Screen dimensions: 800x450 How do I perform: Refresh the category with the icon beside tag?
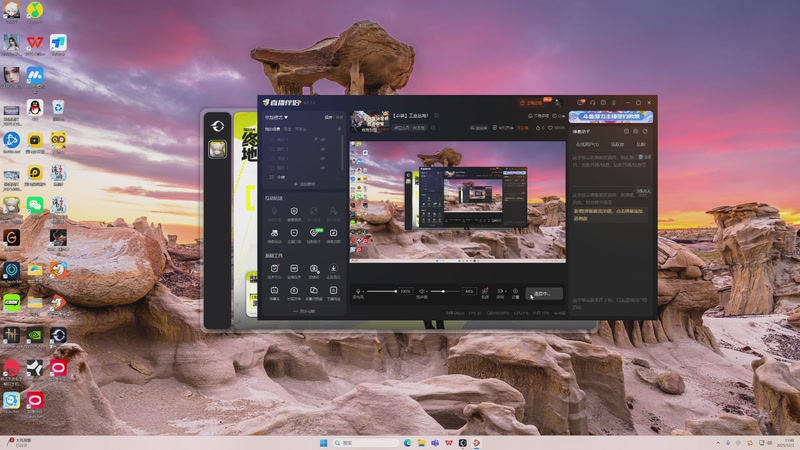433,128
